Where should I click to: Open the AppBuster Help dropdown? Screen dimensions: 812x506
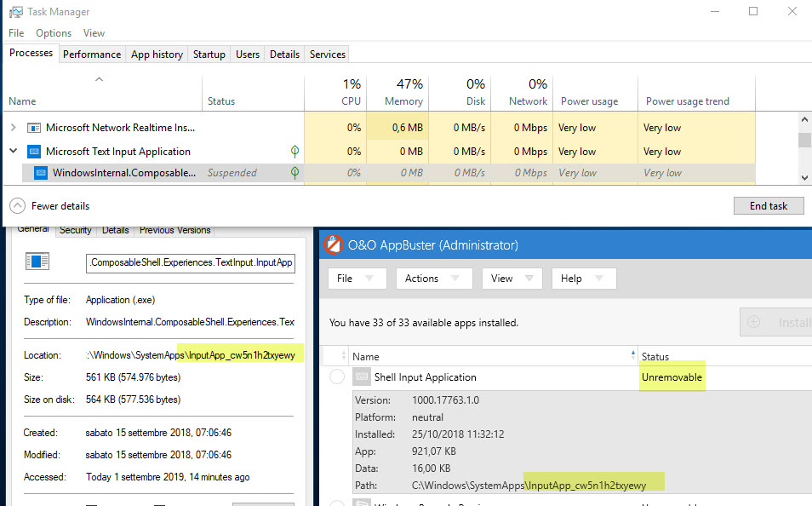coord(584,279)
